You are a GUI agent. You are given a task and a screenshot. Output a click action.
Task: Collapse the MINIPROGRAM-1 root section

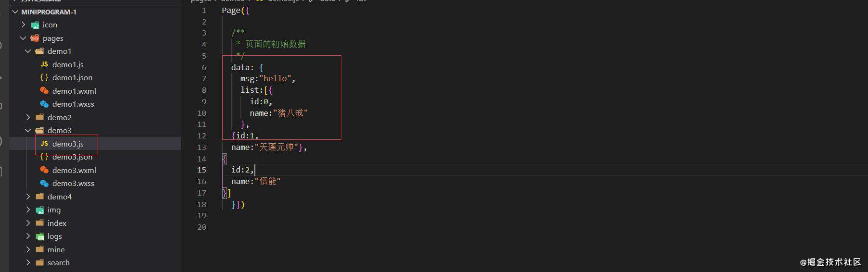pos(15,12)
